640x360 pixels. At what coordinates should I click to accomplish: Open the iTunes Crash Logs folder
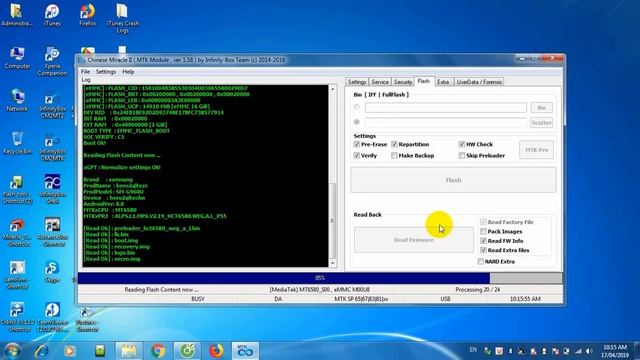click(122, 18)
